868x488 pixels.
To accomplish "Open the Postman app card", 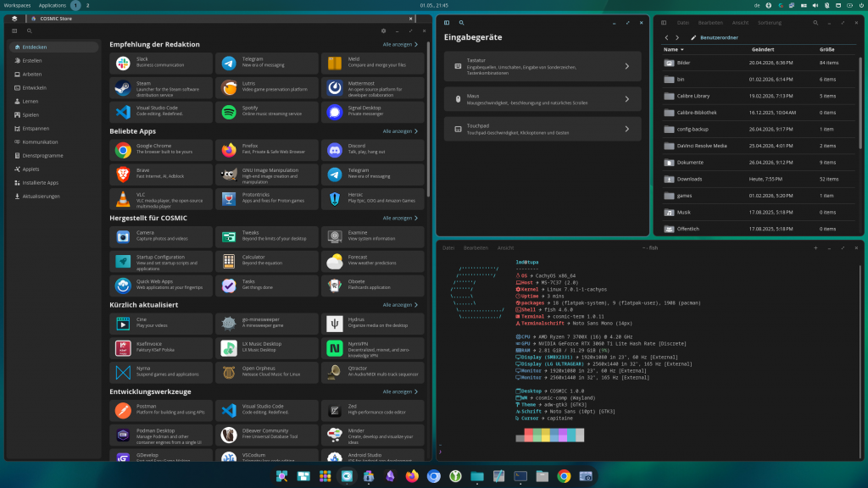I will pyautogui.click(x=160, y=410).
